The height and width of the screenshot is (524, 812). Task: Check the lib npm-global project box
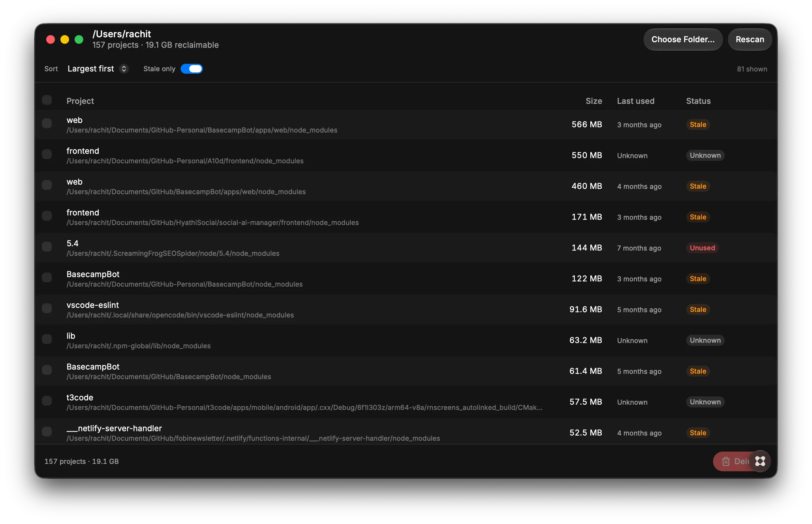(47, 339)
